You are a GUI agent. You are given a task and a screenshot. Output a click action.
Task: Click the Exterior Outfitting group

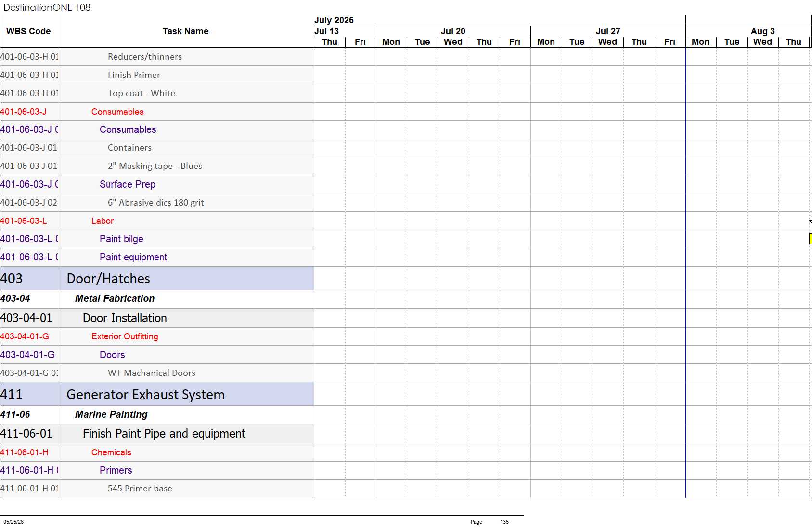[x=125, y=336]
